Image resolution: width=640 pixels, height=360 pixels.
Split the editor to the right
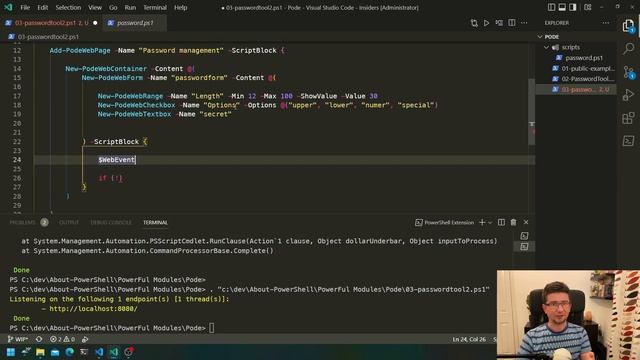pyautogui.click(x=511, y=23)
